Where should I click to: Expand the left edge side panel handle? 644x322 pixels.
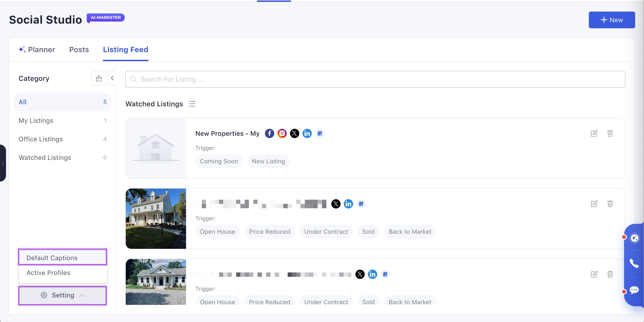coord(3,163)
